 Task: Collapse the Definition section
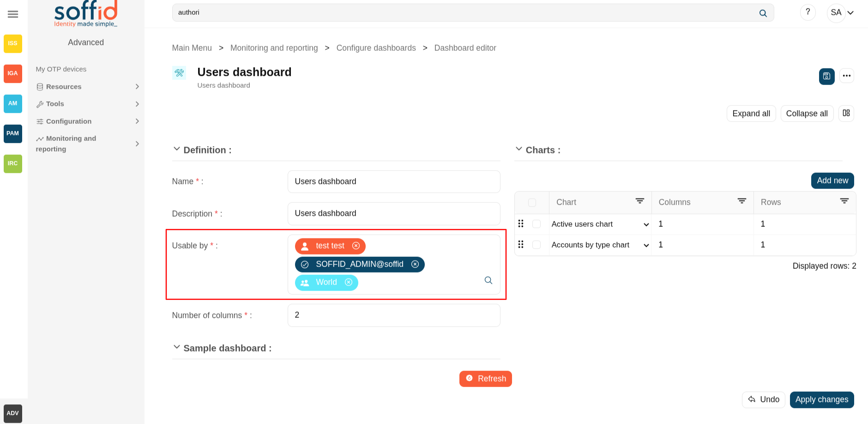click(176, 149)
